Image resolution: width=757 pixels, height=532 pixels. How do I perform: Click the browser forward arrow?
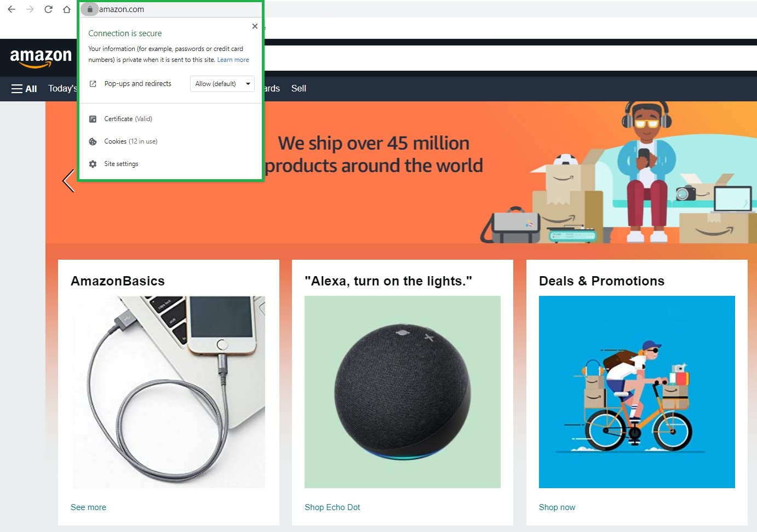click(x=30, y=9)
